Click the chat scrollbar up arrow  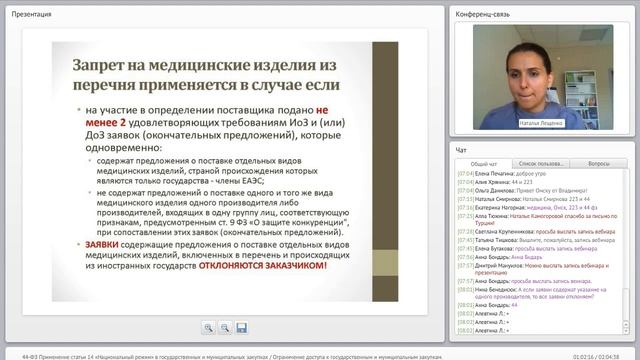pyautogui.click(x=626, y=324)
